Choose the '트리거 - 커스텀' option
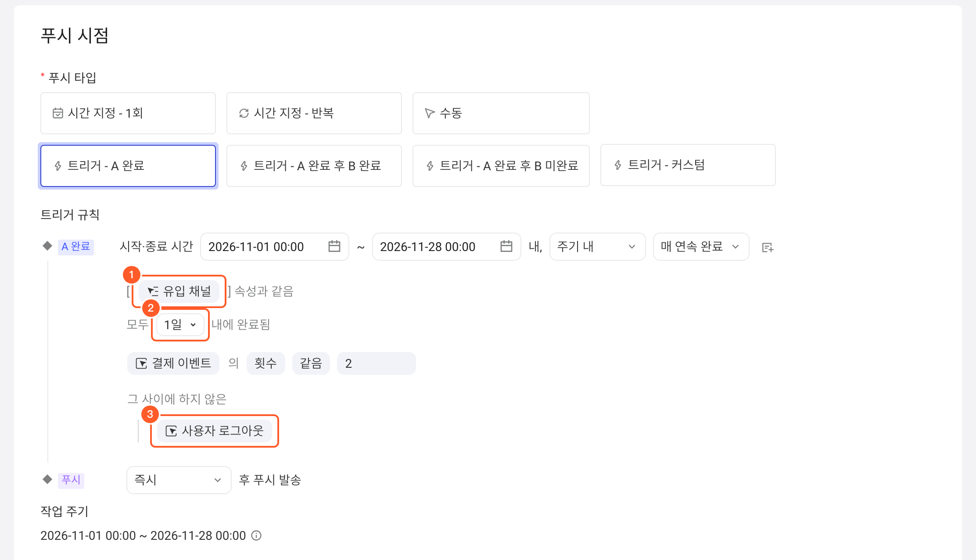Image resolution: width=976 pixels, height=560 pixels. click(688, 165)
